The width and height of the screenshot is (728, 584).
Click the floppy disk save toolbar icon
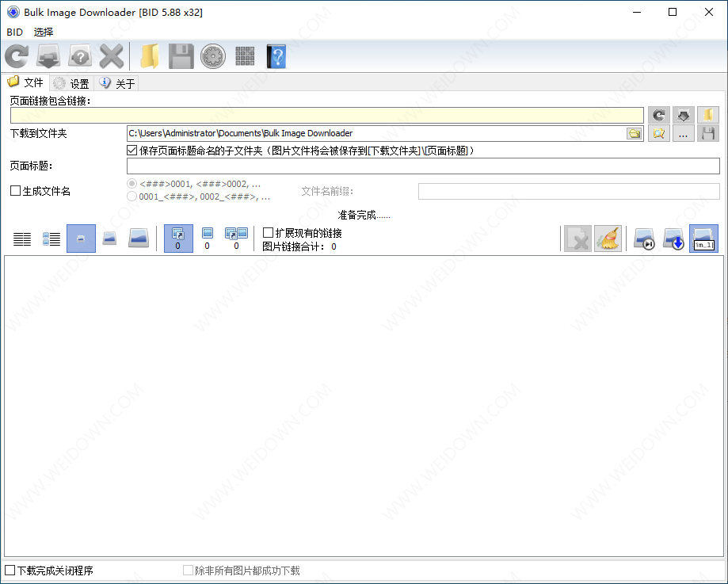click(181, 56)
